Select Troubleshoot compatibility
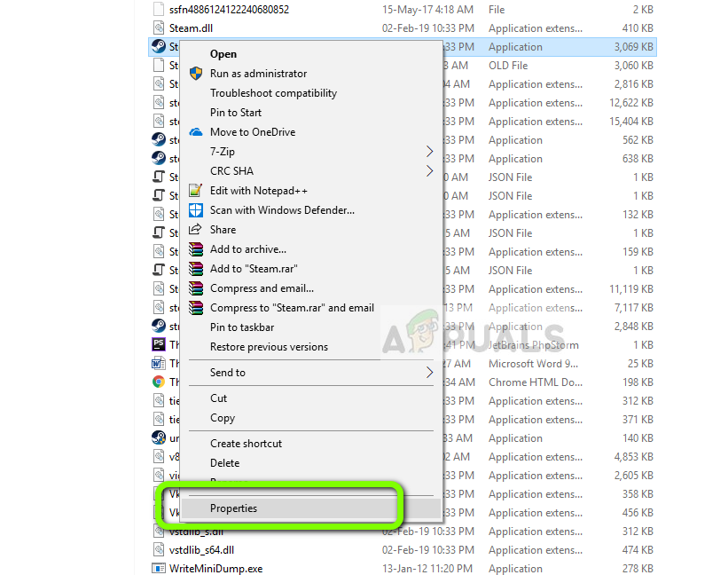This screenshot has width=728, height=575. point(273,93)
